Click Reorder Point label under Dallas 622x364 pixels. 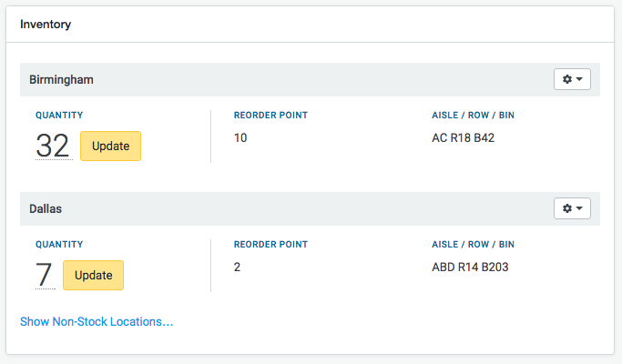pyautogui.click(x=270, y=245)
